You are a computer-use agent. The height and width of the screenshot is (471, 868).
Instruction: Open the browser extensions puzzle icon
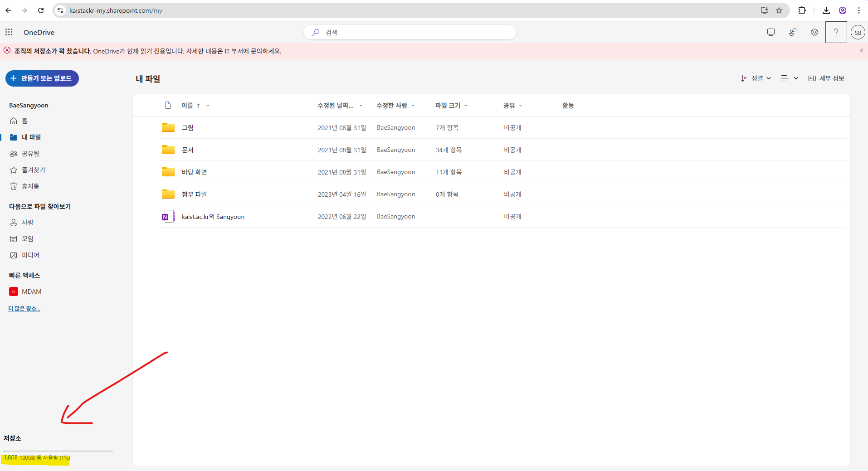pos(802,10)
